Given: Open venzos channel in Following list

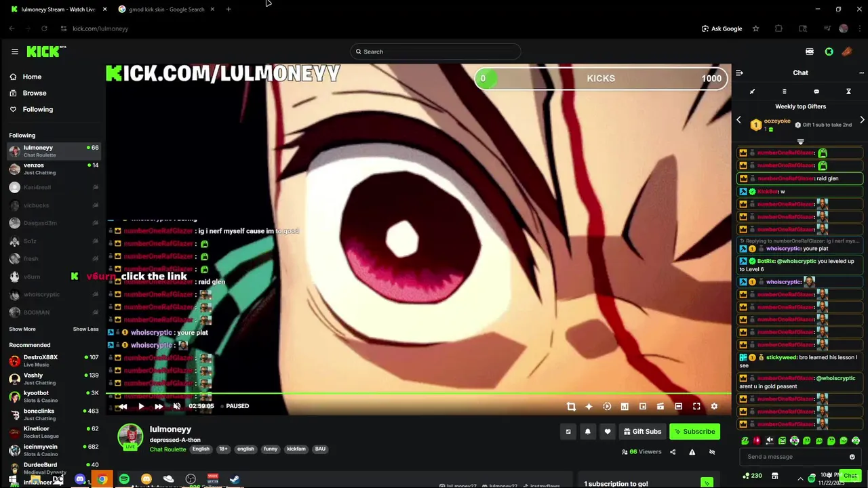Looking at the screenshot, I should tap(53, 169).
